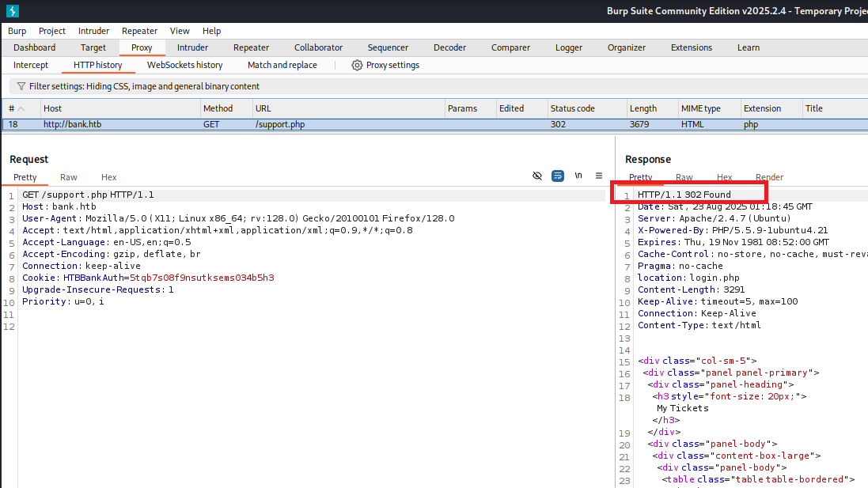
Task: Open the Intruder menu in menu bar
Action: coord(93,31)
